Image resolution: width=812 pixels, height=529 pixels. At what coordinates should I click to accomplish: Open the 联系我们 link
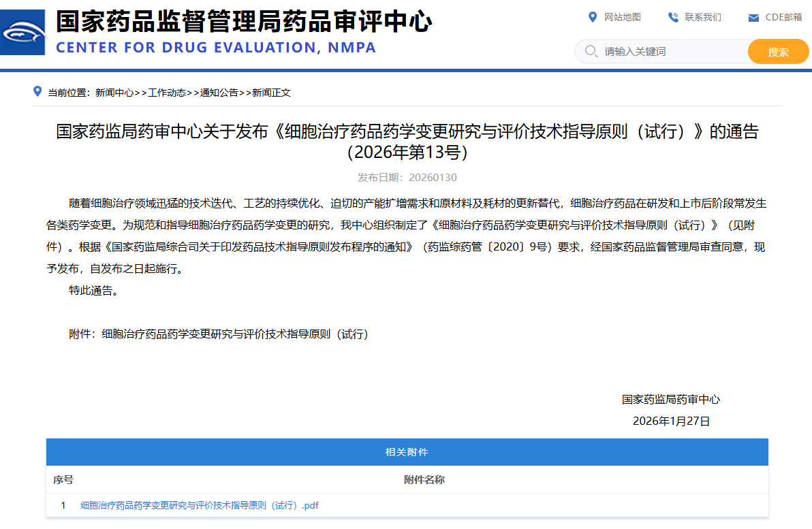click(x=703, y=17)
